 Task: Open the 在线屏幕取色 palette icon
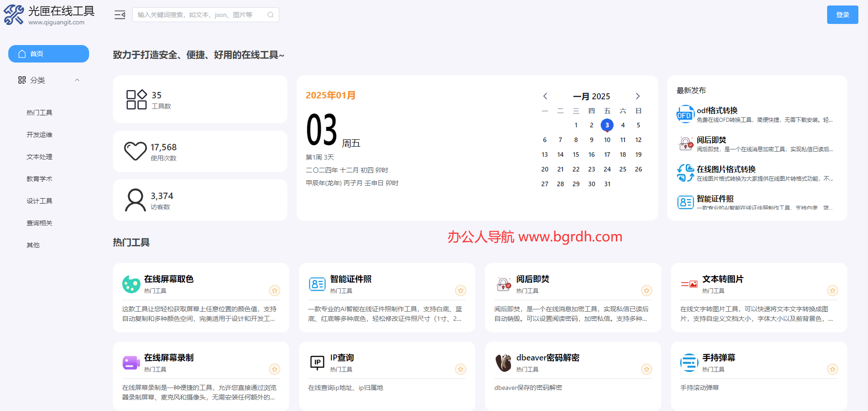pos(131,284)
